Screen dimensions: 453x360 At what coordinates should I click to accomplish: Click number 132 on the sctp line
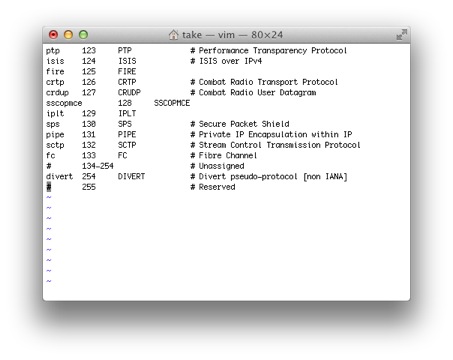point(89,145)
